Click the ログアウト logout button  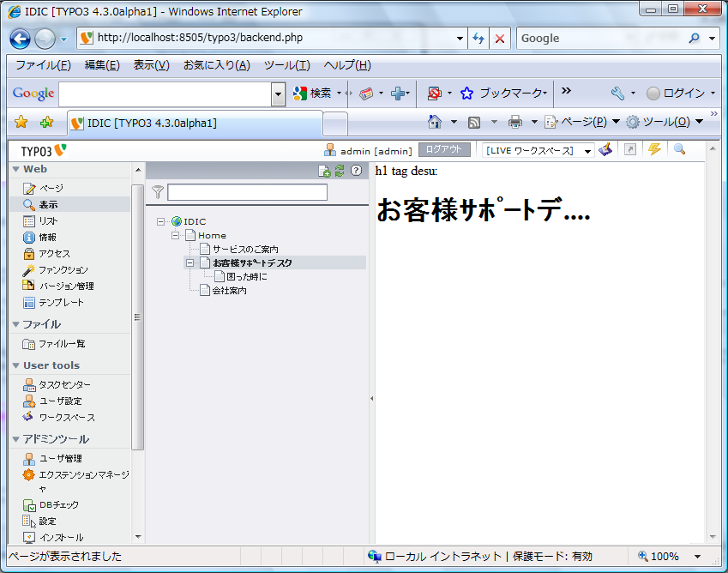tap(444, 150)
